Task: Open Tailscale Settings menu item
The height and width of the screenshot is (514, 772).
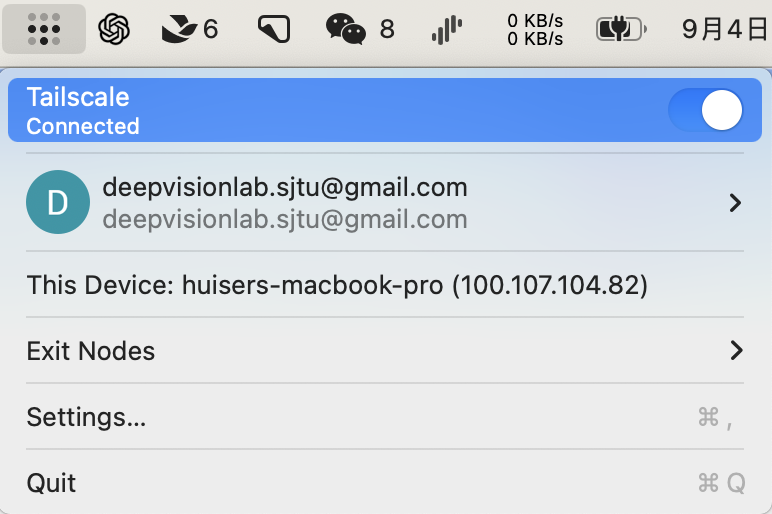Action: tap(87, 417)
